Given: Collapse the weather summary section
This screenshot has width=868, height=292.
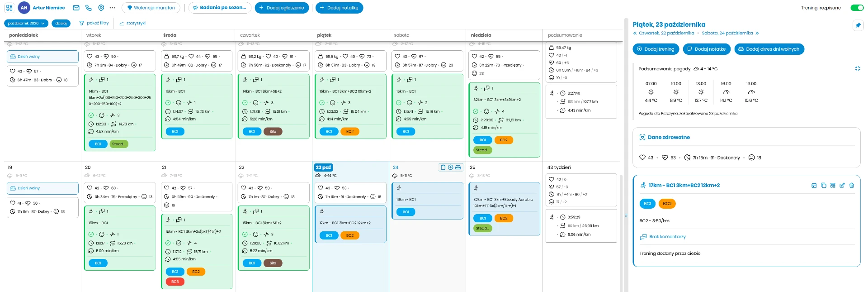Looking at the screenshot, I should click(858, 69).
